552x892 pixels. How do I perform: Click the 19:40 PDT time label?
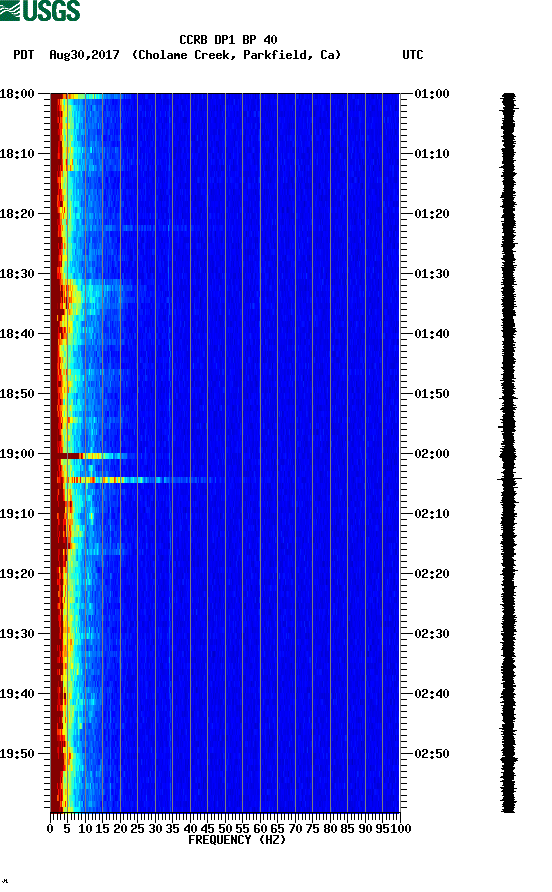(18, 694)
